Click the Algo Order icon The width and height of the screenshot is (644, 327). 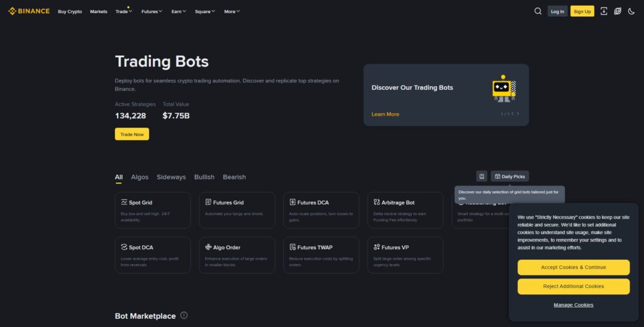[208, 247]
